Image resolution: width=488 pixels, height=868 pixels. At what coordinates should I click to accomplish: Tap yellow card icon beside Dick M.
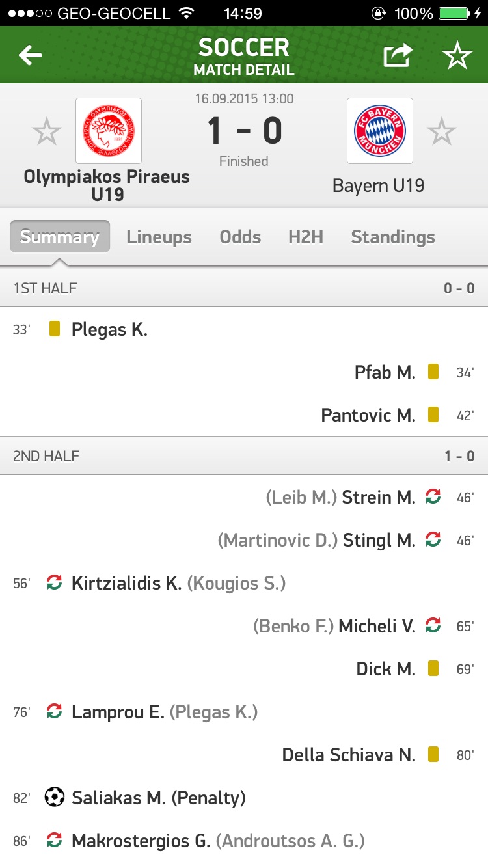(x=433, y=668)
